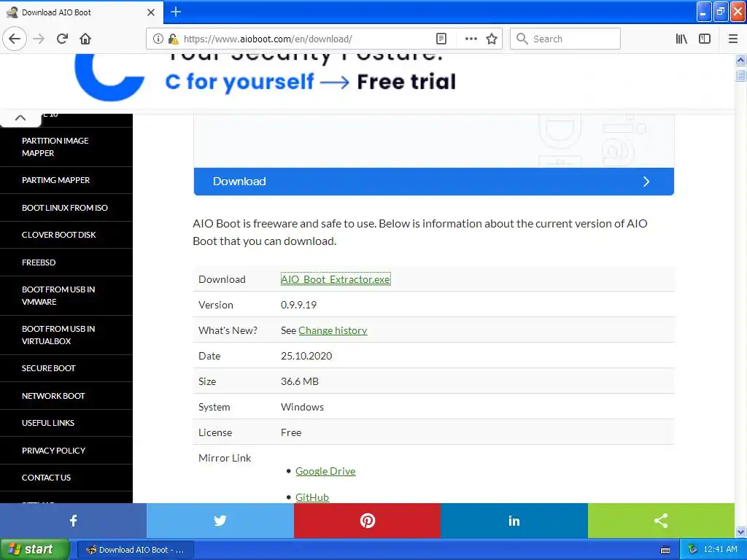
Task: Click page scrollbar up arrow
Action: click(740, 60)
